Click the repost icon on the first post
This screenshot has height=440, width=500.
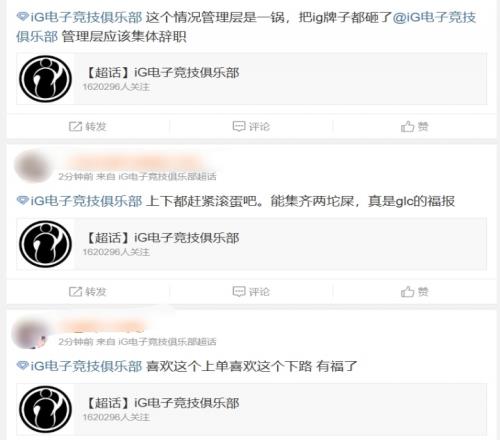pos(75,126)
